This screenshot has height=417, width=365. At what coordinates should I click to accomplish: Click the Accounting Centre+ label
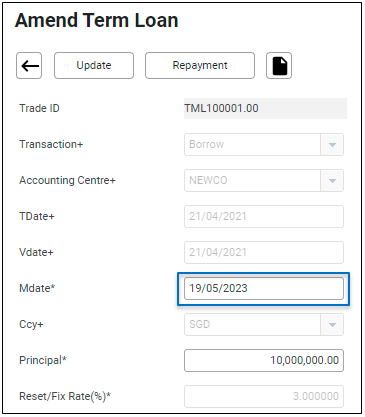point(67,180)
